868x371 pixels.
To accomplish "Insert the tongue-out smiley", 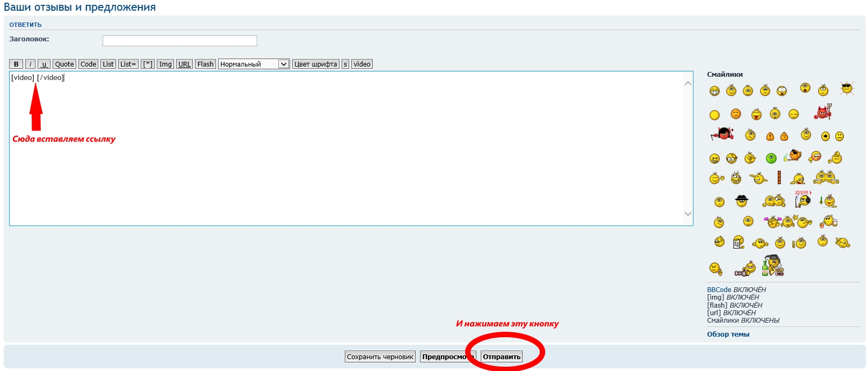I will (x=756, y=114).
